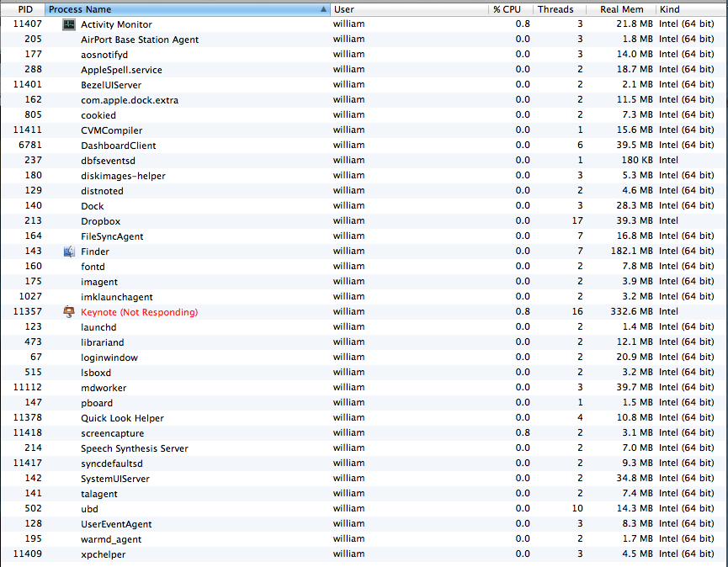Image resolution: width=728 pixels, height=567 pixels.
Task: Select the librariand process
Action: coord(102,342)
